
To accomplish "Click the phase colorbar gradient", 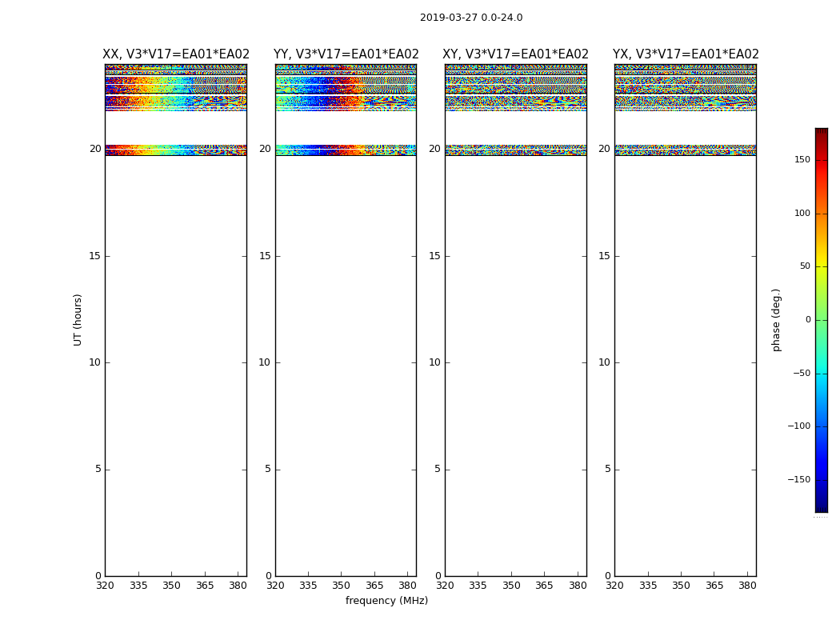I will click(822, 320).
